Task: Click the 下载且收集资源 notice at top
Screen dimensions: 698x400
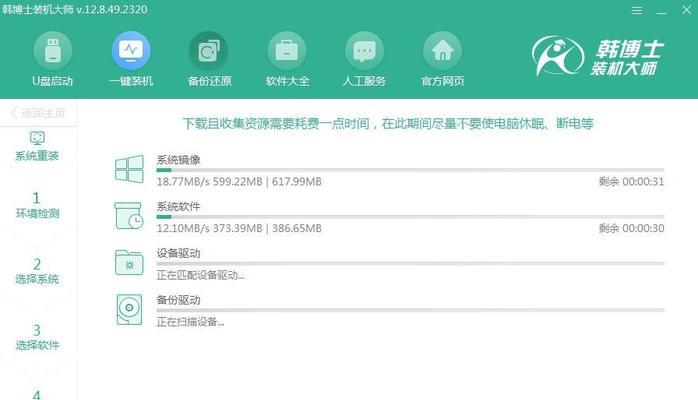Action: click(x=388, y=123)
